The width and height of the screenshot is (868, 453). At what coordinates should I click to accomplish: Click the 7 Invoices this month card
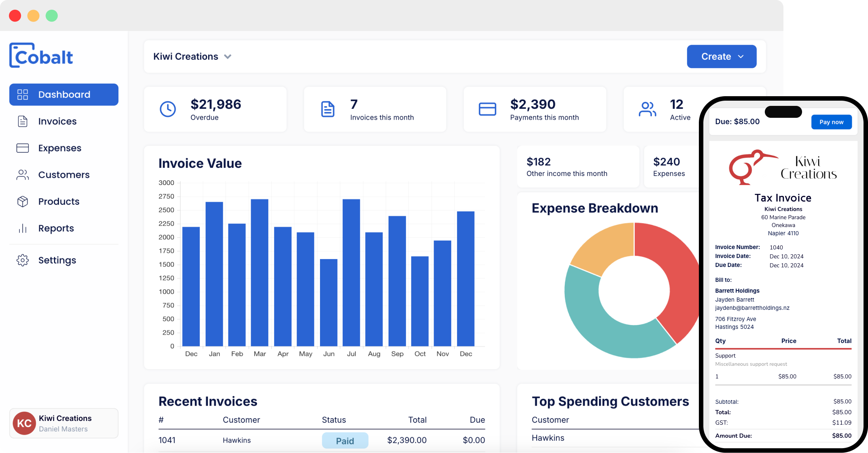(x=375, y=109)
